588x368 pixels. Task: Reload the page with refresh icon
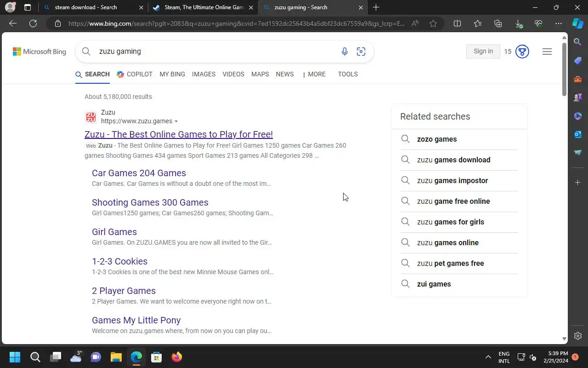click(x=33, y=23)
